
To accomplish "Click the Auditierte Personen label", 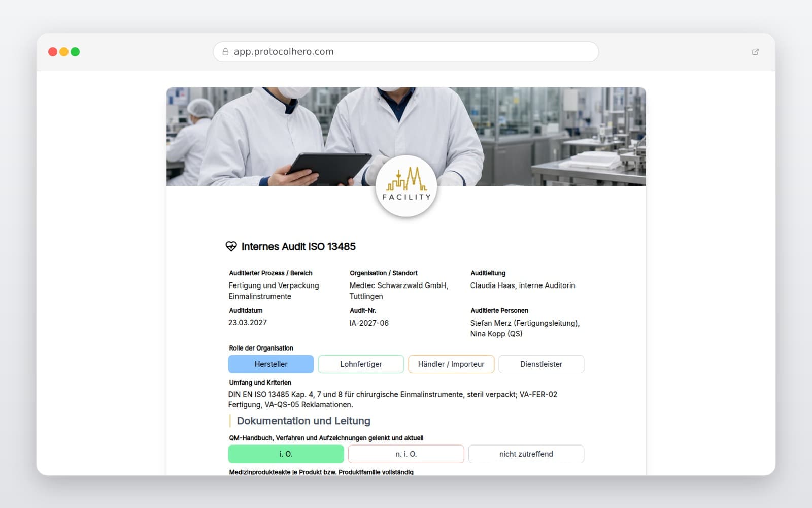I will pyautogui.click(x=499, y=310).
